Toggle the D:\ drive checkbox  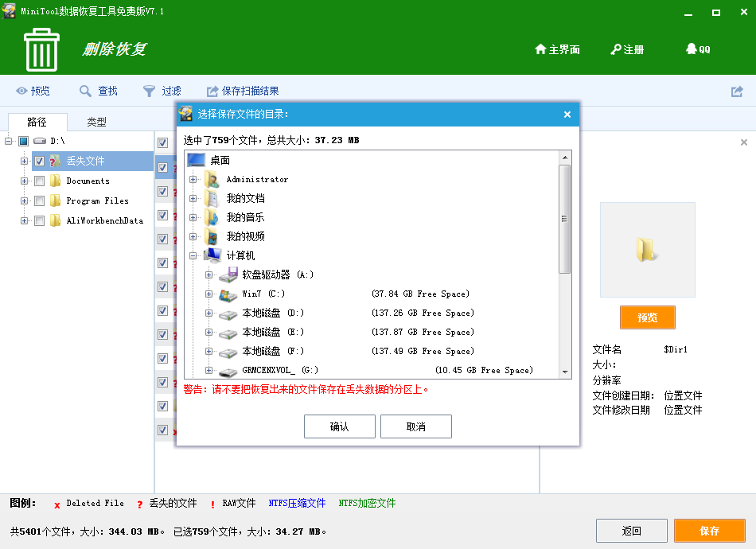[24, 141]
